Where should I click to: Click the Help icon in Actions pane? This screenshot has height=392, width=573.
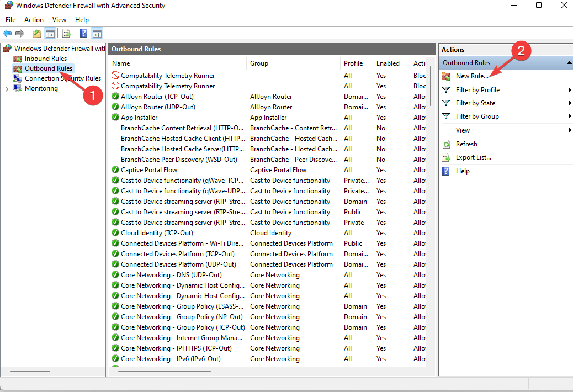tap(446, 171)
